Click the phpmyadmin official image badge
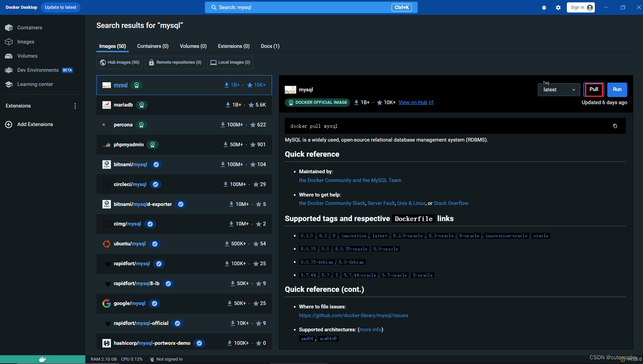The width and height of the screenshot is (643, 364). tap(153, 145)
